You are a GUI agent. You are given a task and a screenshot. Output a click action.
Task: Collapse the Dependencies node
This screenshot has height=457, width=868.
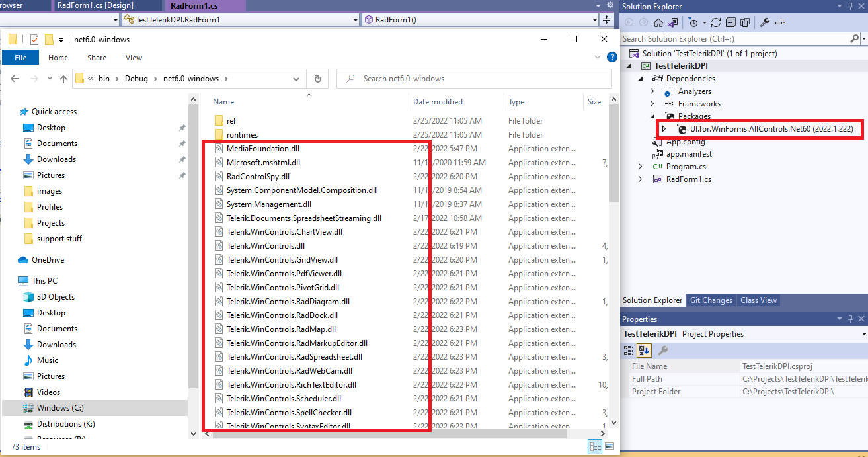(639, 79)
